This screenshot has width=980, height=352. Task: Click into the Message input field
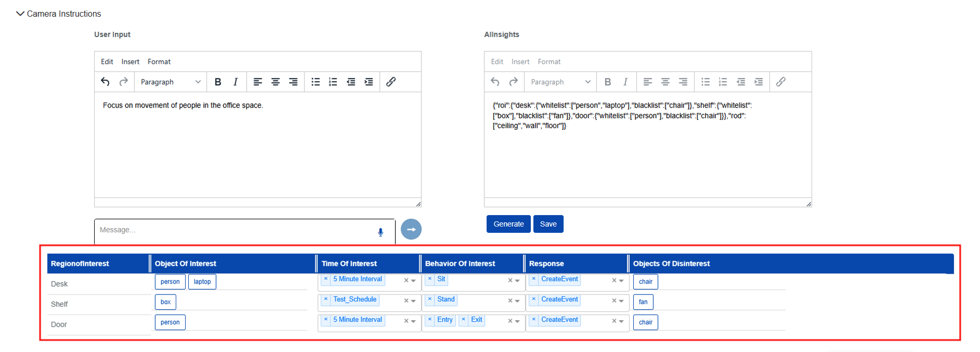pos(235,230)
